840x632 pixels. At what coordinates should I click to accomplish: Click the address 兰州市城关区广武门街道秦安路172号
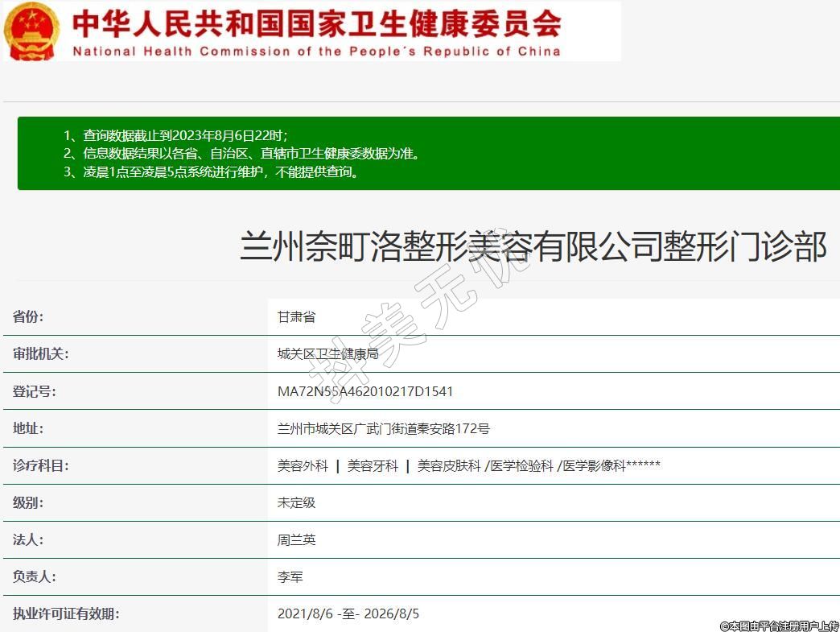tap(383, 429)
